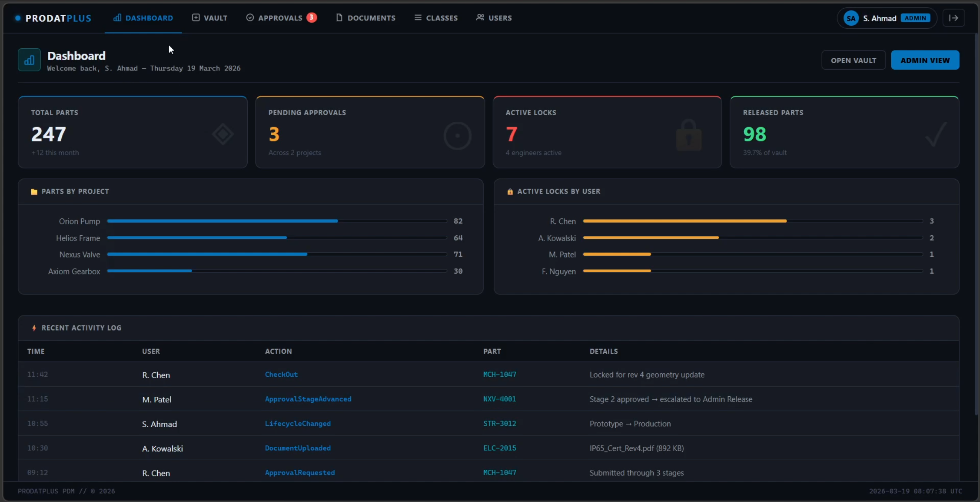Click the SA user avatar
The width and height of the screenshot is (980, 502).
pyautogui.click(x=850, y=18)
